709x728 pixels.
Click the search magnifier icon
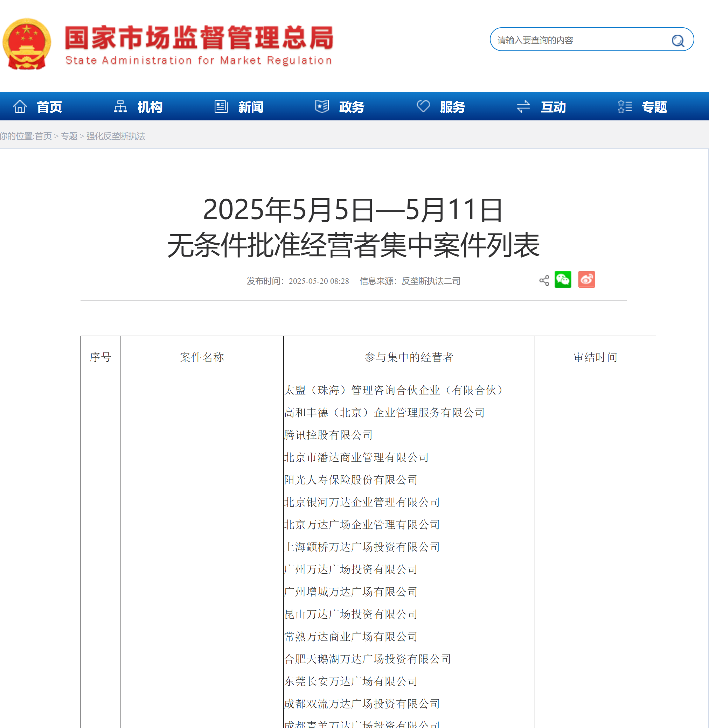click(677, 40)
